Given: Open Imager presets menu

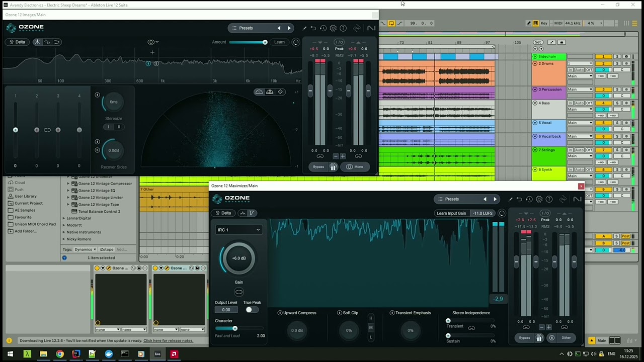Looking at the screenshot, I should coord(246,28).
